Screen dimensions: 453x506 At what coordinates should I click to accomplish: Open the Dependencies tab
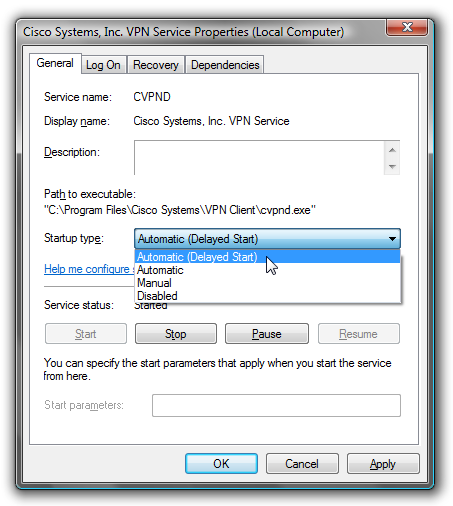225,65
